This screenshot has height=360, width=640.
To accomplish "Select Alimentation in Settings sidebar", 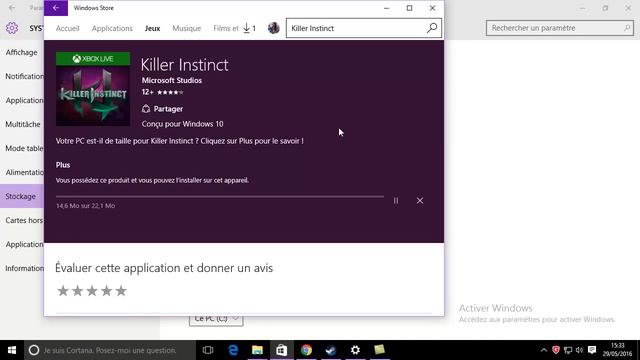I will point(22,172).
